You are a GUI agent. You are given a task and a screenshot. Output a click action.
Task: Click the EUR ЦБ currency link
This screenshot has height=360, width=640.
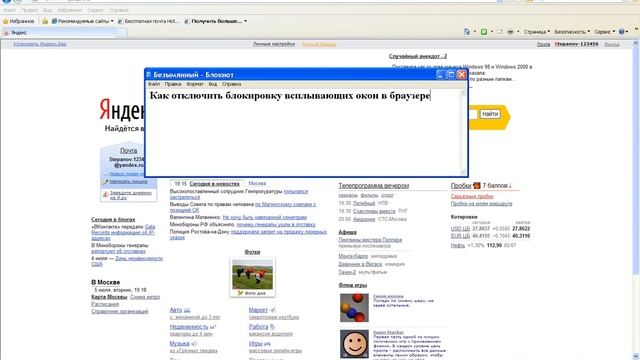pyautogui.click(x=460, y=236)
